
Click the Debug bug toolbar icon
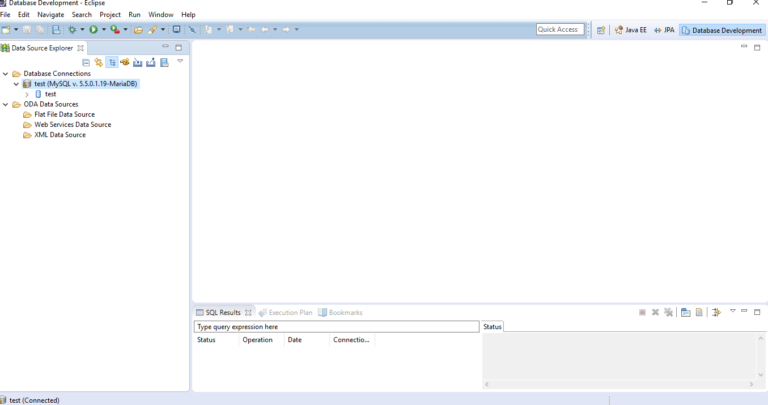(x=72, y=30)
